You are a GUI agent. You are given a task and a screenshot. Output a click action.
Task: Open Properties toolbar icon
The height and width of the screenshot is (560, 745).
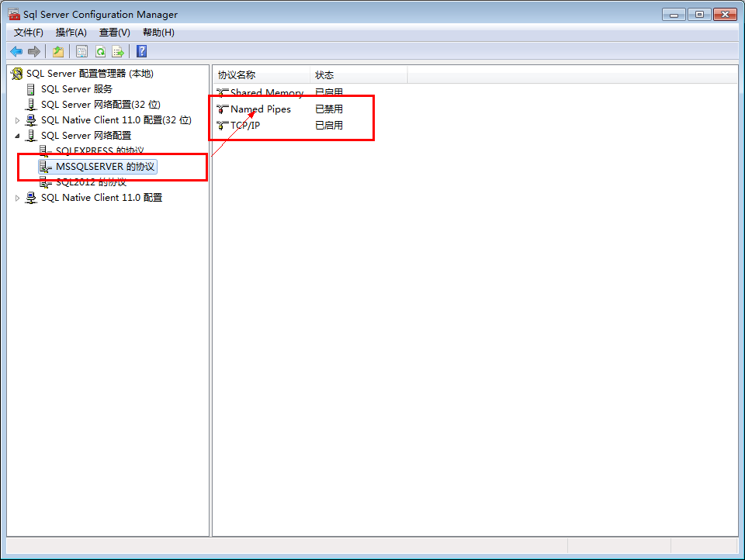point(81,51)
